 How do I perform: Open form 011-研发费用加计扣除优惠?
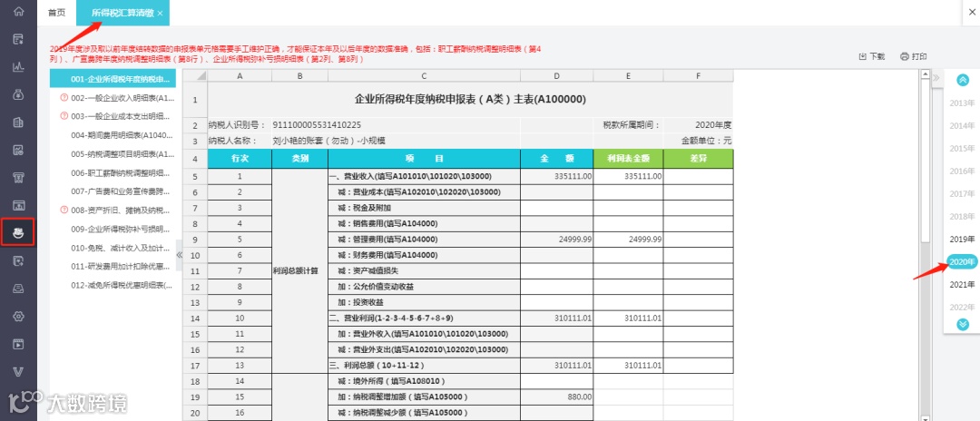tap(121, 266)
